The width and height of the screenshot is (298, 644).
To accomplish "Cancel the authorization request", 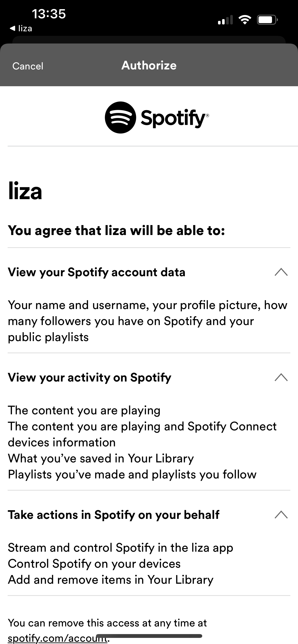I will (28, 66).
